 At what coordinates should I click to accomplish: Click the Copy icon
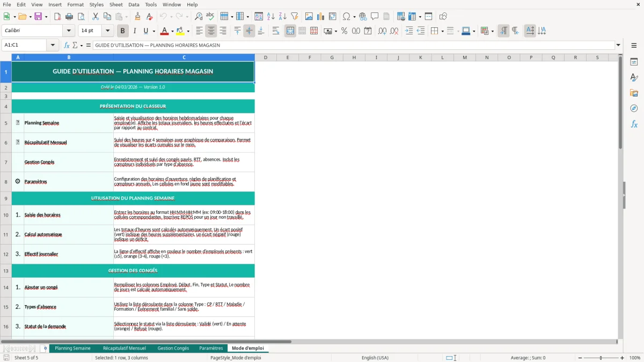point(107,17)
